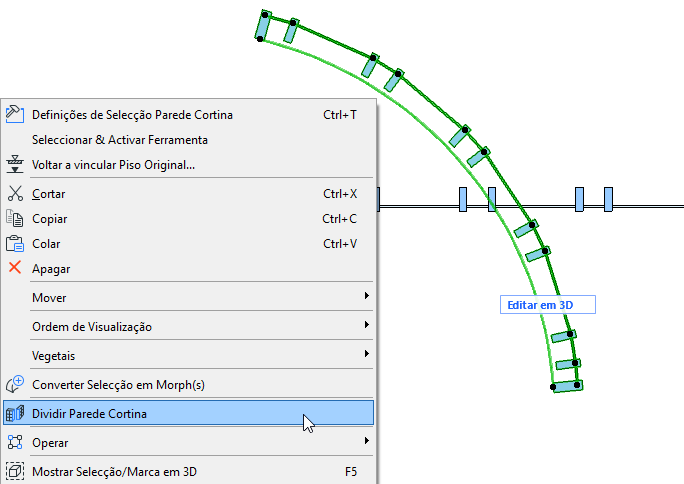The width and height of the screenshot is (684, 484).
Task: Click the curtain wall top-left end node
Action: (265, 15)
